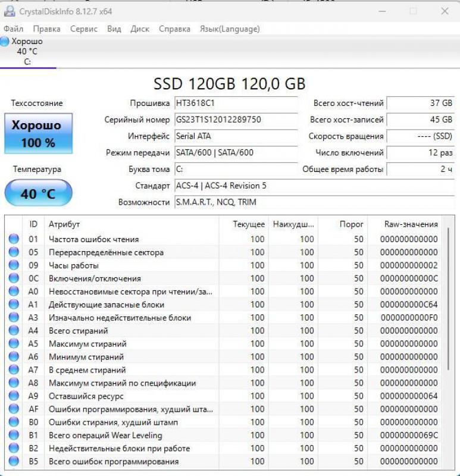The width and height of the screenshot is (460, 476).
Task: Open the Диск menu
Action: (x=140, y=29)
